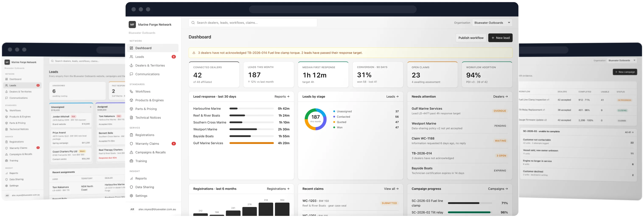Open the Registrations link above the bar chart
The width and height of the screenshot is (644, 218).
point(278,189)
